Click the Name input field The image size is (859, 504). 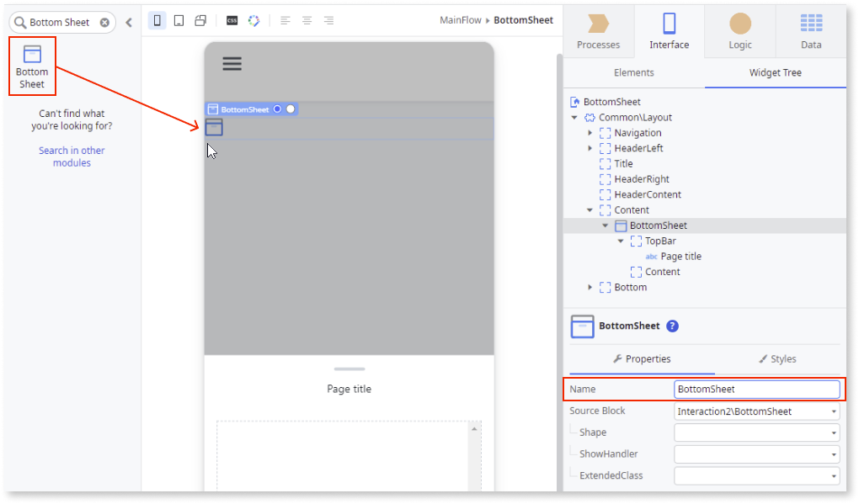click(756, 390)
